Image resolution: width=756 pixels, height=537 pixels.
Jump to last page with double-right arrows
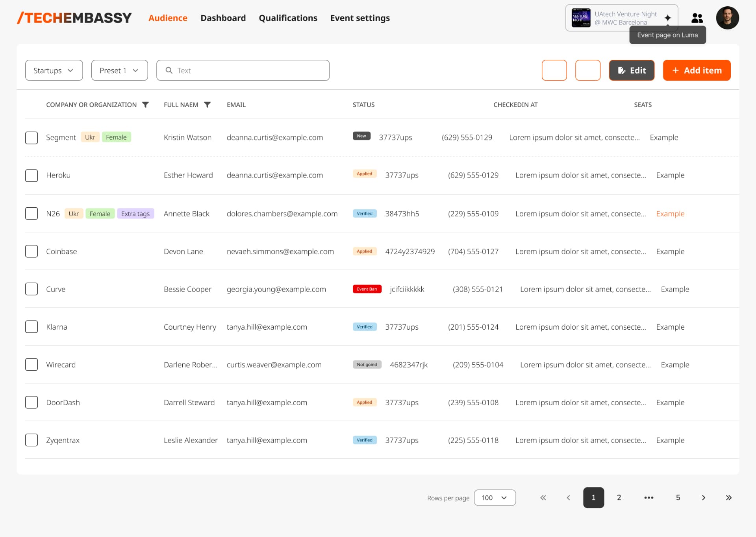728,498
